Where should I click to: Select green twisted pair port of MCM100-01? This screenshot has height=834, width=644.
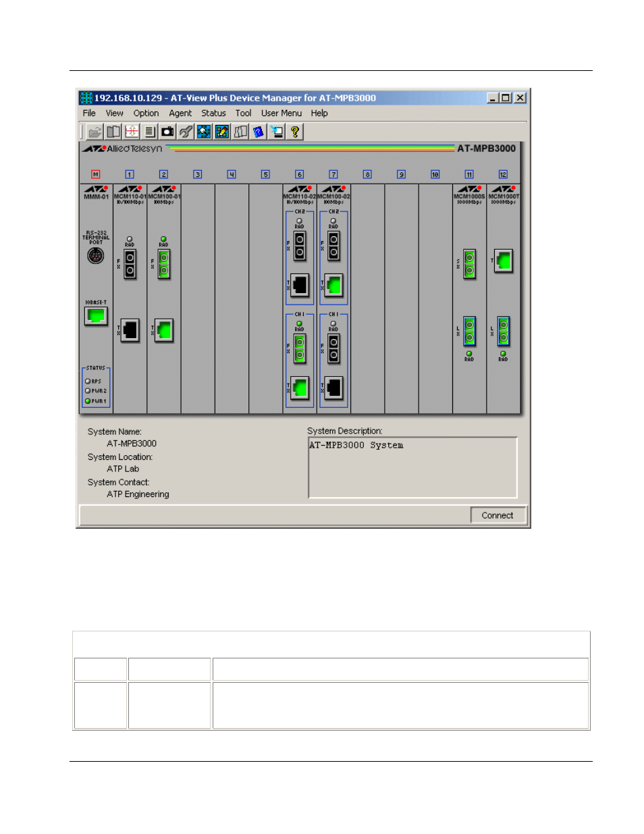[164, 330]
